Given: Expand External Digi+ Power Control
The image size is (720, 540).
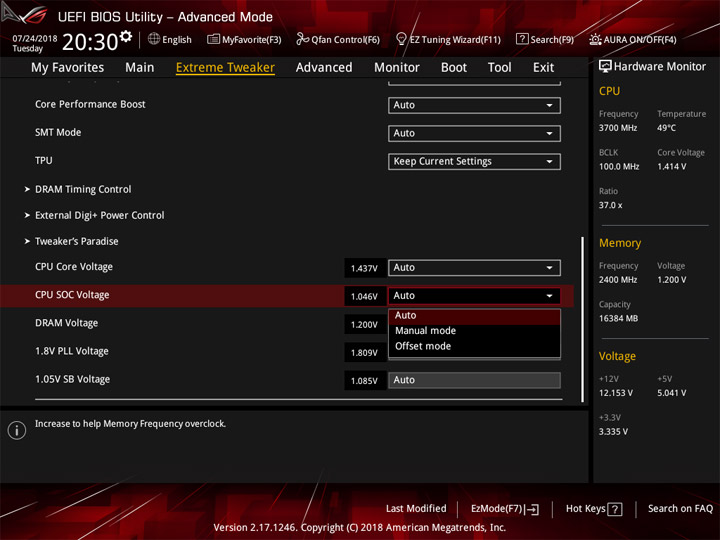Looking at the screenshot, I should [x=100, y=215].
